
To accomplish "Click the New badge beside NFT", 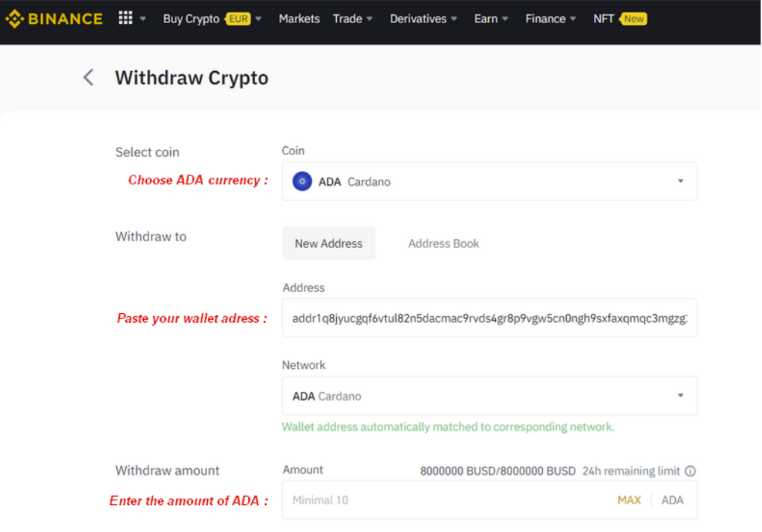I will click(633, 19).
